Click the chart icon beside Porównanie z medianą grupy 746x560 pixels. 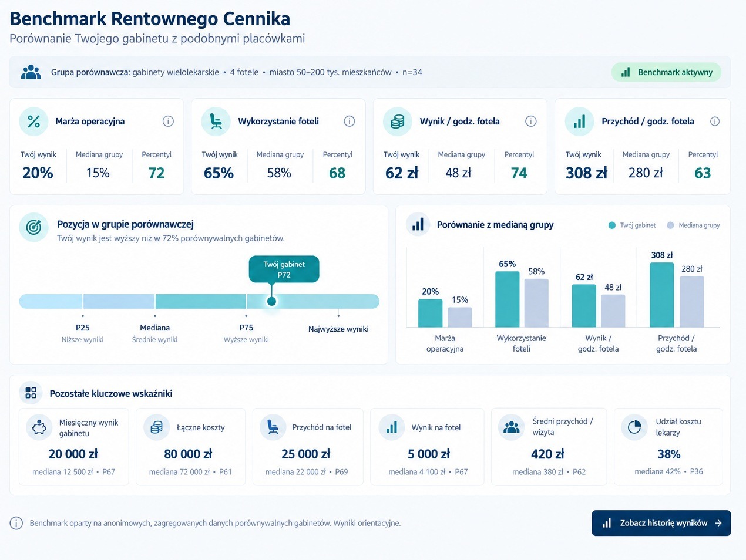coord(418,225)
